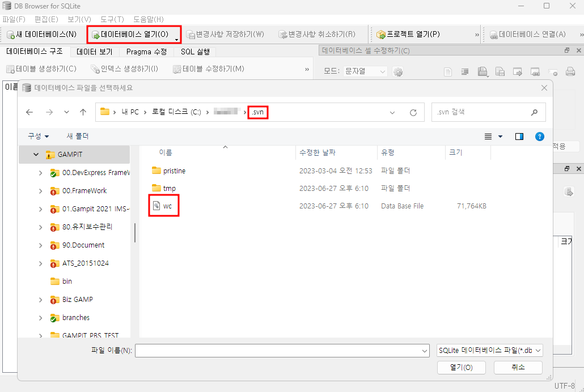584x392 pixels.
Task: Click the import/load file icon with dropdown arrow
Action: point(483,72)
